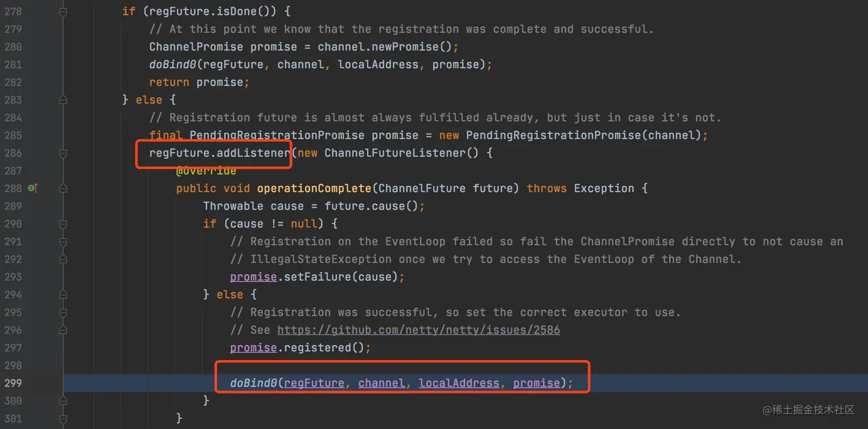Click line number 297 in the gutter
Viewport: 868px width, 429px height.
tap(13, 348)
